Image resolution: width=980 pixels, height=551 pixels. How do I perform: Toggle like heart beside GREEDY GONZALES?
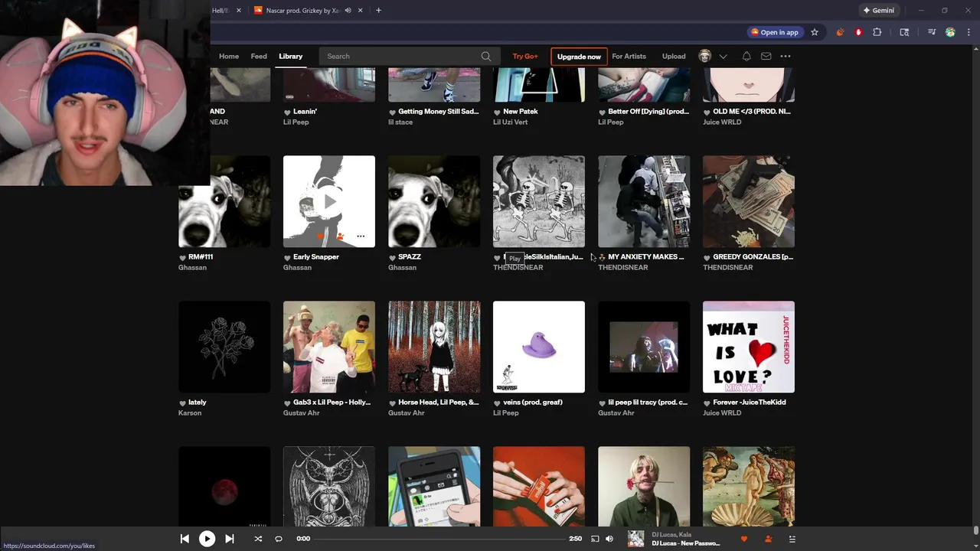pos(707,257)
